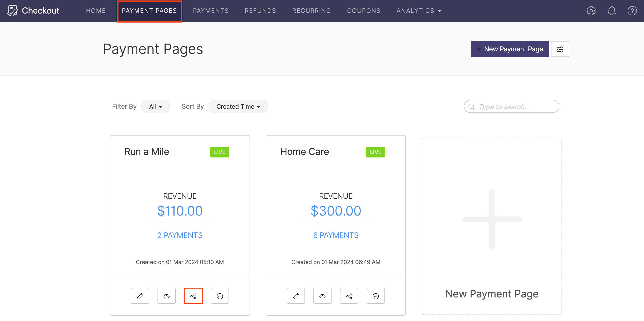
Task: Click the edit pencil icon on Home Care
Action: pos(296,296)
